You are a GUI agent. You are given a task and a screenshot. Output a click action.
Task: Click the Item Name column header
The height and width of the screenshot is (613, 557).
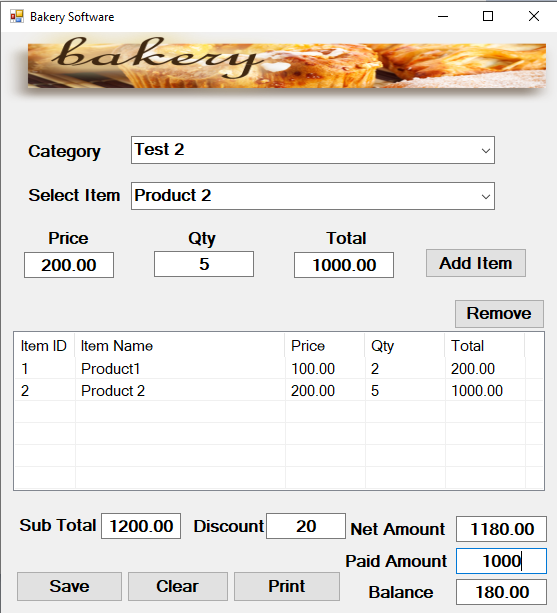(180, 346)
